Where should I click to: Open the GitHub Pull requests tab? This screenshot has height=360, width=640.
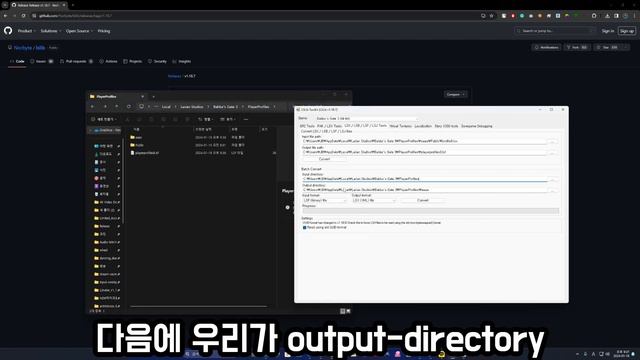click(76, 61)
